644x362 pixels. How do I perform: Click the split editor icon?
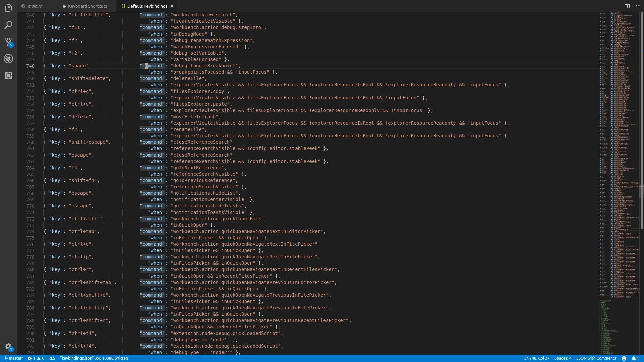point(627,6)
